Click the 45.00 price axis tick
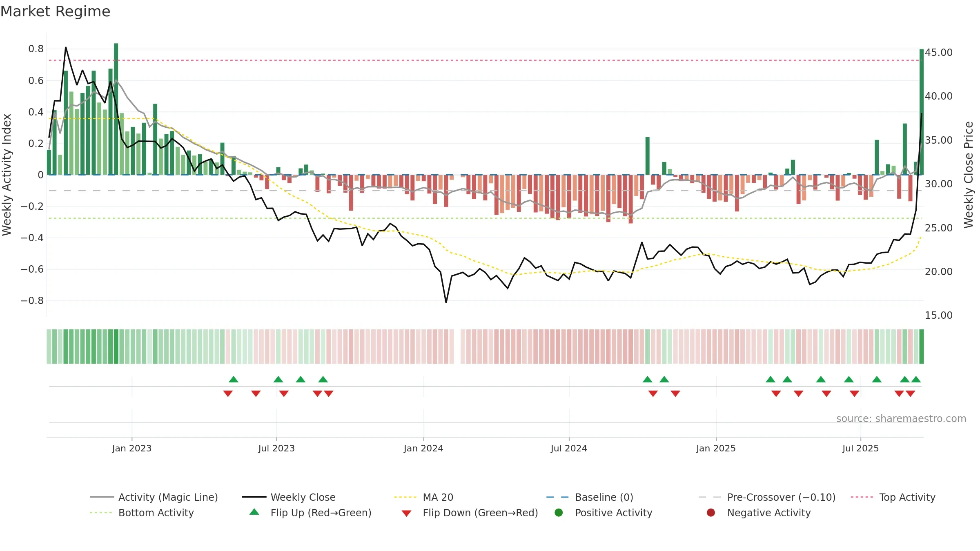980x551 pixels. pyautogui.click(x=939, y=53)
